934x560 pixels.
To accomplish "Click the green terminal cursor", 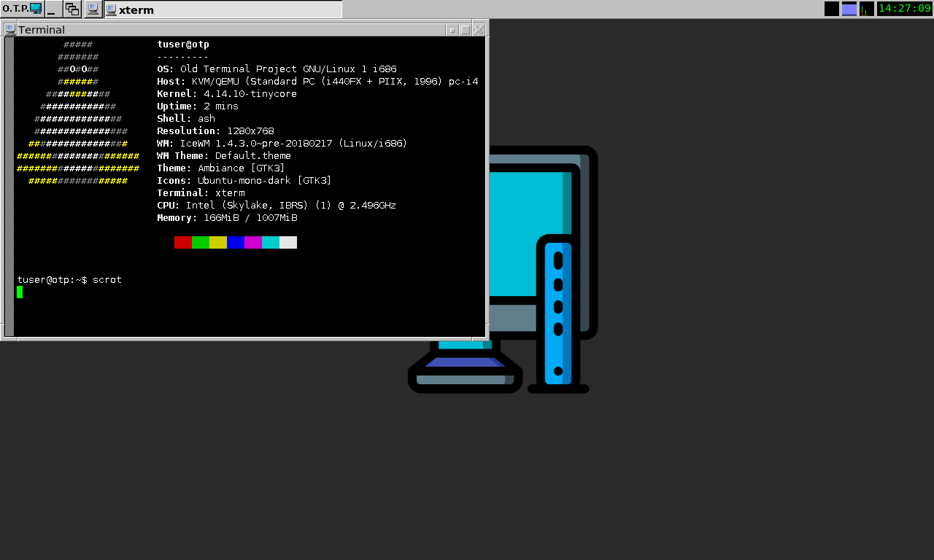I will coord(20,292).
